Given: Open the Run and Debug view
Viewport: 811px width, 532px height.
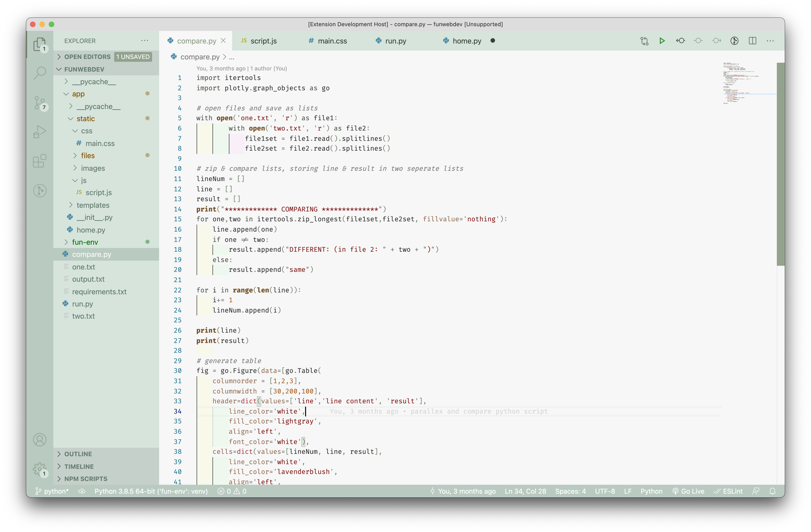Looking at the screenshot, I should (40, 131).
